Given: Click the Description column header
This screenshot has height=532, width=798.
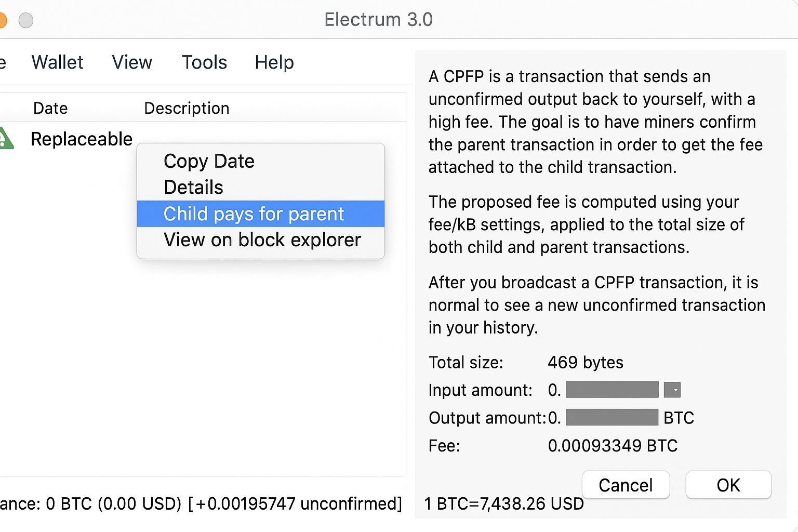Looking at the screenshot, I should tap(187, 108).
